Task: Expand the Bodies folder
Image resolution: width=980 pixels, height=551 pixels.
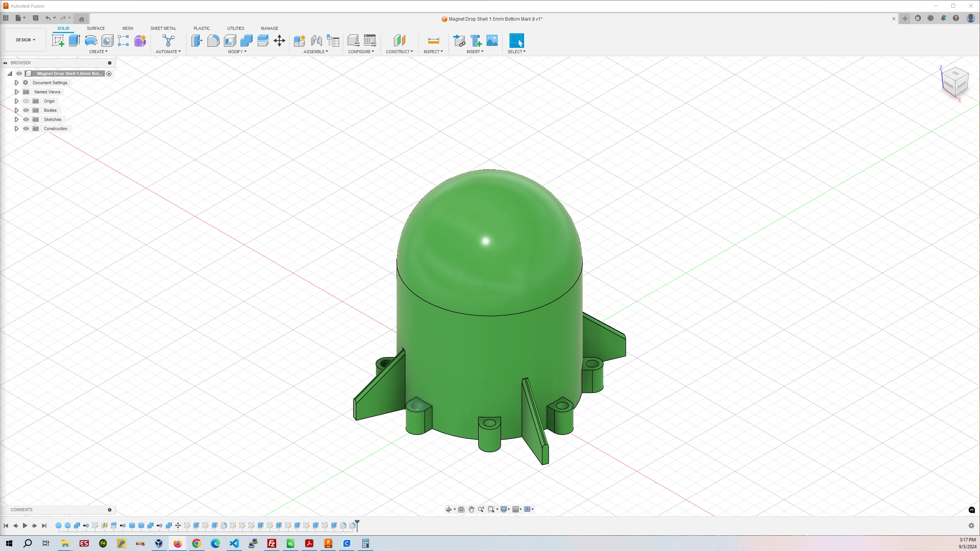Action: [x=16, y=110]
